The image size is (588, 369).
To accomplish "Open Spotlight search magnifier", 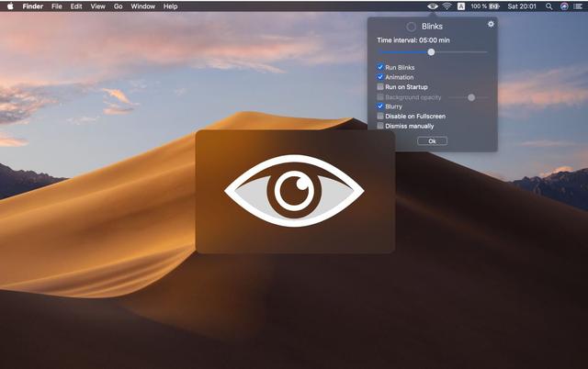I will 549,6.
